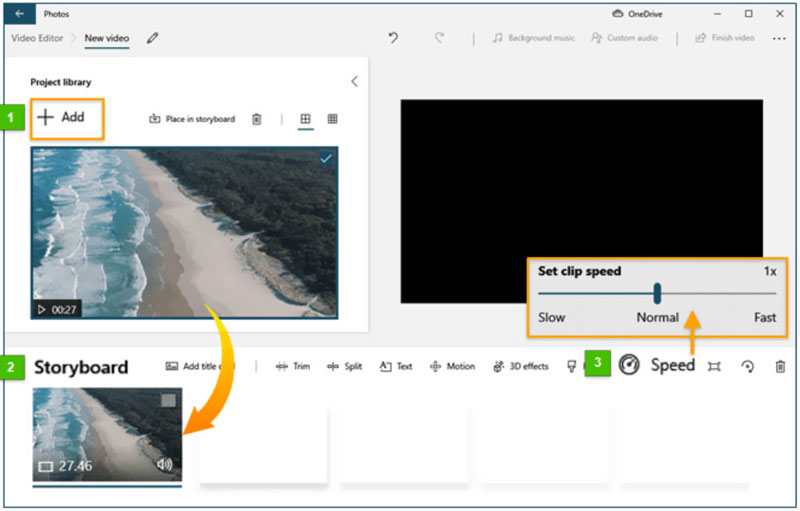Open Custom audio options

coord(624,38)
